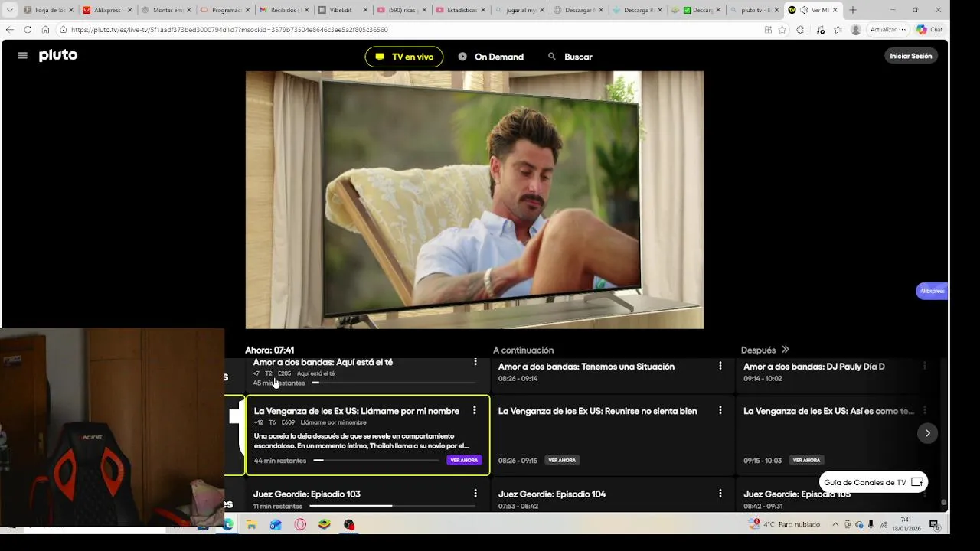Viewport: 980px width, 551px height.
Task: Open the weather widget showing 4°C
Action: (x=785, y=524)
